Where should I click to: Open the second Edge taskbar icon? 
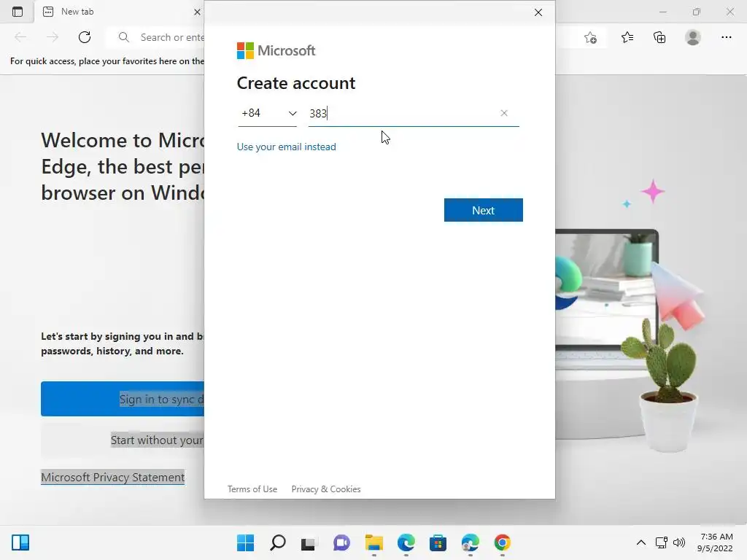471,542
